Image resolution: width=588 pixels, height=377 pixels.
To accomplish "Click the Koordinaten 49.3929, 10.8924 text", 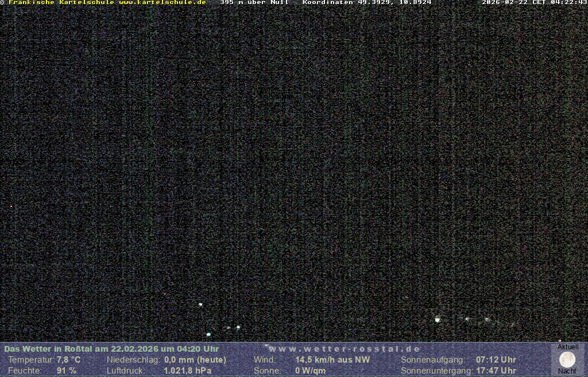I will tap(367, 2).
